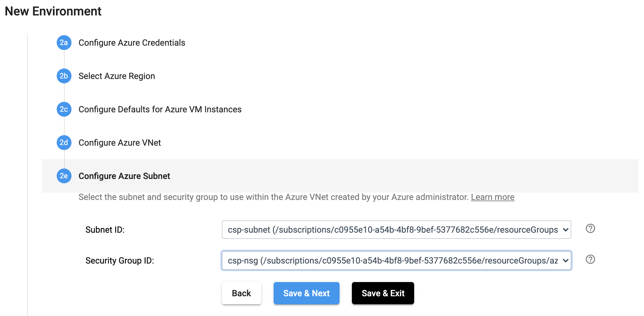The height and width of the screenshot is (316, 644).
Task: Open Configure Azure Credentials step
Action: tap(132, 43)
